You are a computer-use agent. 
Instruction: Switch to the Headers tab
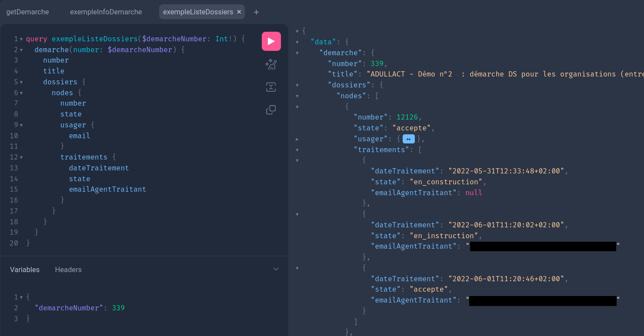point(68,269)
